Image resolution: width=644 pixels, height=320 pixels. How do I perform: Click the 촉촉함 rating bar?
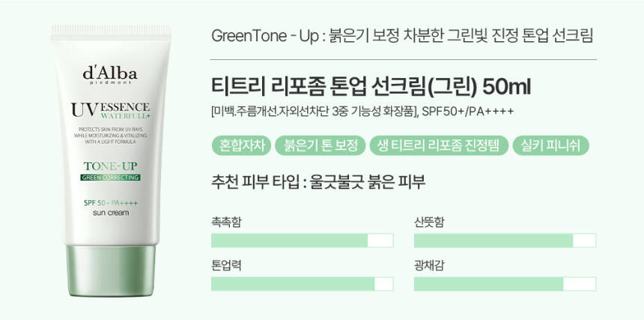coord(303,241)
